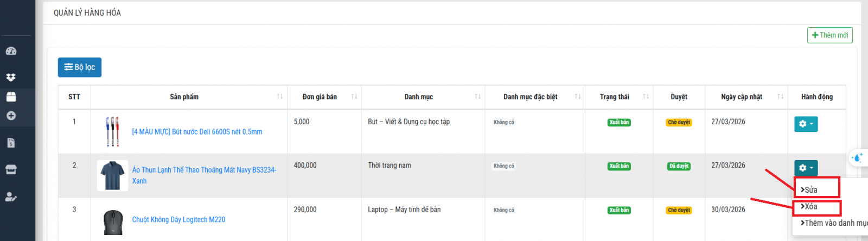Open the Bộ lọc filter button

(80, 67)
